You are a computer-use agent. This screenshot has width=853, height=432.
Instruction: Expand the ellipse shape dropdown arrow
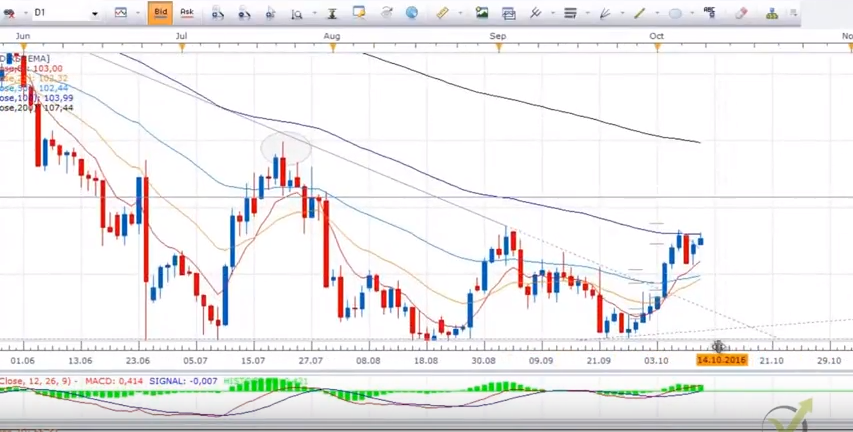pyautogui.click(x=692, y=13)
